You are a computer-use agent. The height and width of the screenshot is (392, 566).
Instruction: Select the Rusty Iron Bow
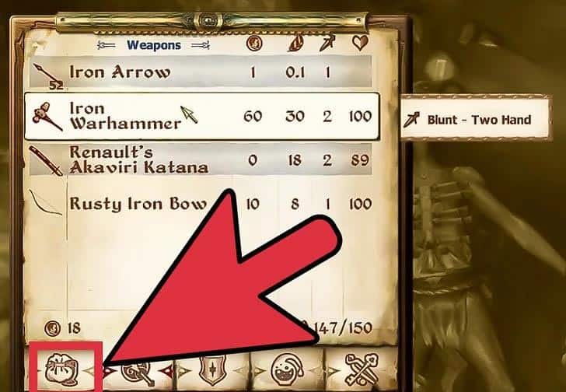click(201, 204)
